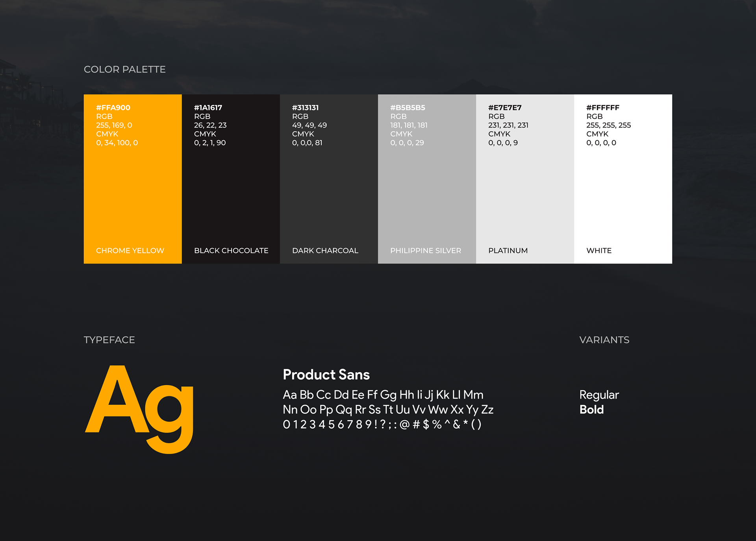Click the numerals and symbols glyph row

pyautogui.click(x=382, y=425)
